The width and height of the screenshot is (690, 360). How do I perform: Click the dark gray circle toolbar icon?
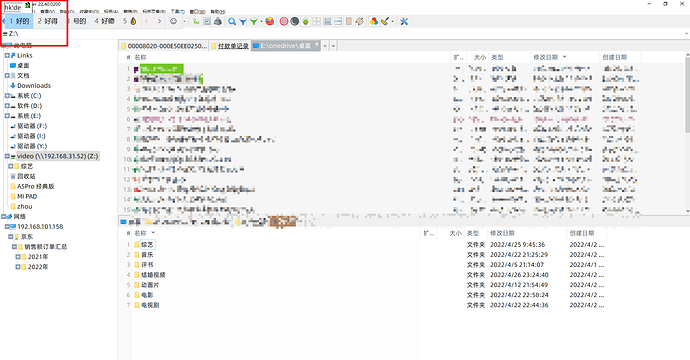click(294, 21)
